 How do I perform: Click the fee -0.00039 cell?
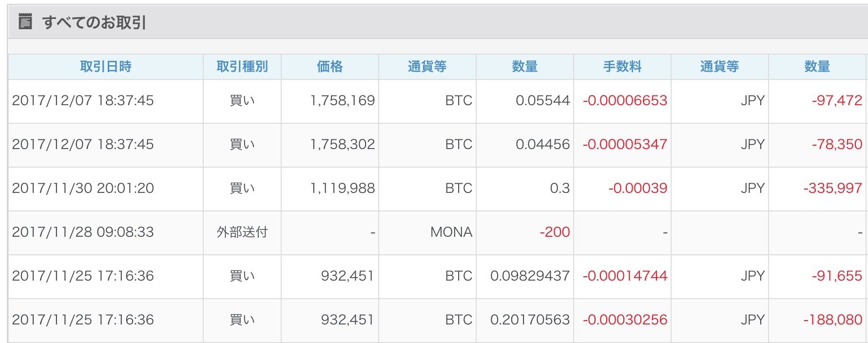[x=622, y=189]
